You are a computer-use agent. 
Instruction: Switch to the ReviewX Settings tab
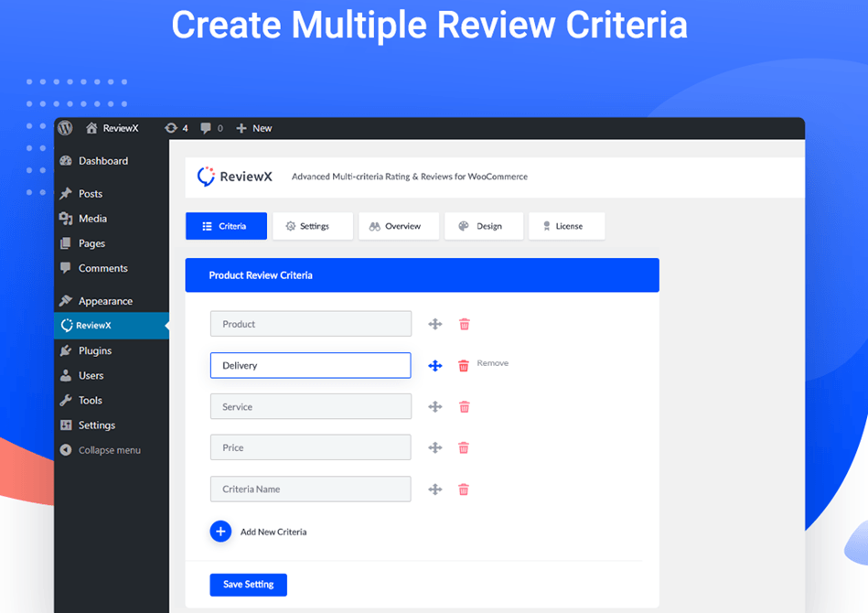pyautogui.click(x=313, y=226)
